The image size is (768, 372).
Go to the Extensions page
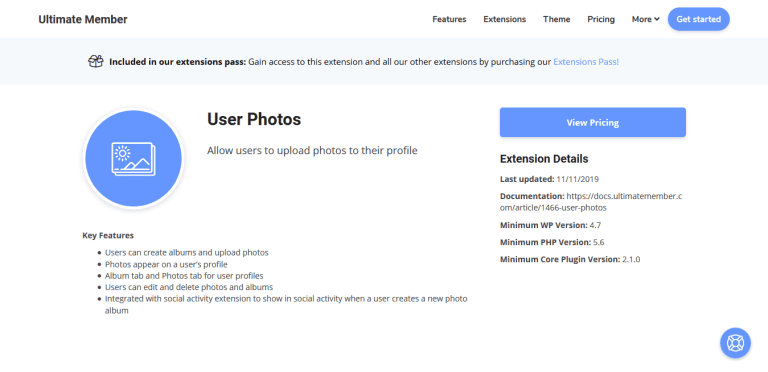(x=504, y=19)
